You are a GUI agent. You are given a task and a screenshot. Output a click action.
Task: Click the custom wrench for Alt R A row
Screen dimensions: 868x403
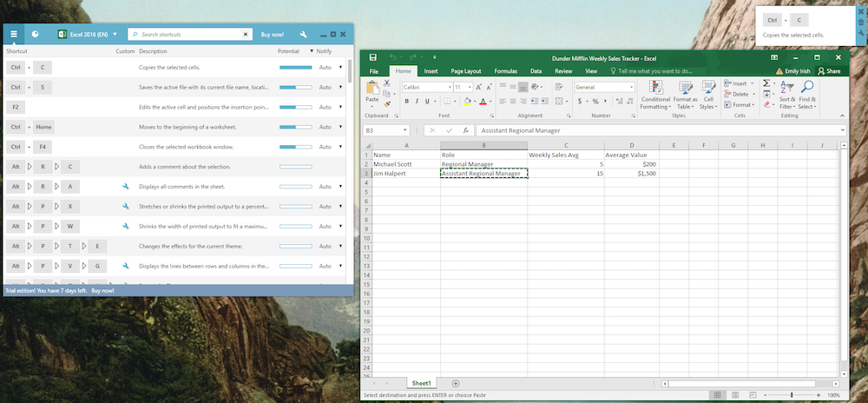point(126,187)
